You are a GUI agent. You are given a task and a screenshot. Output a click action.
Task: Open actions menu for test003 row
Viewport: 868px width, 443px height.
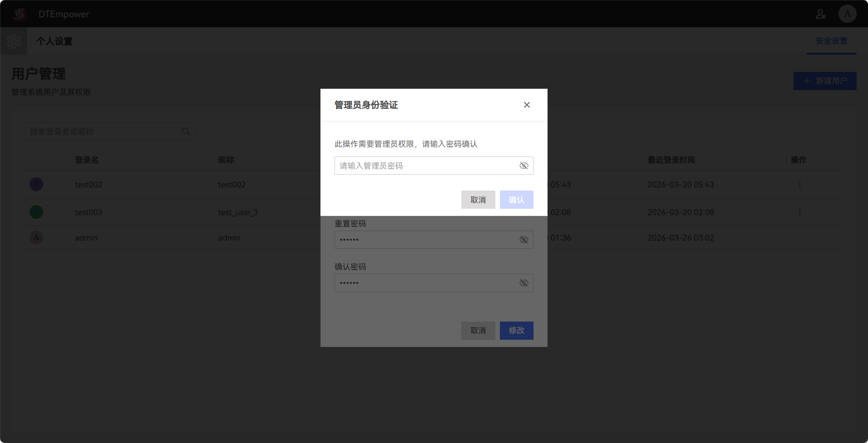(799, 212)
